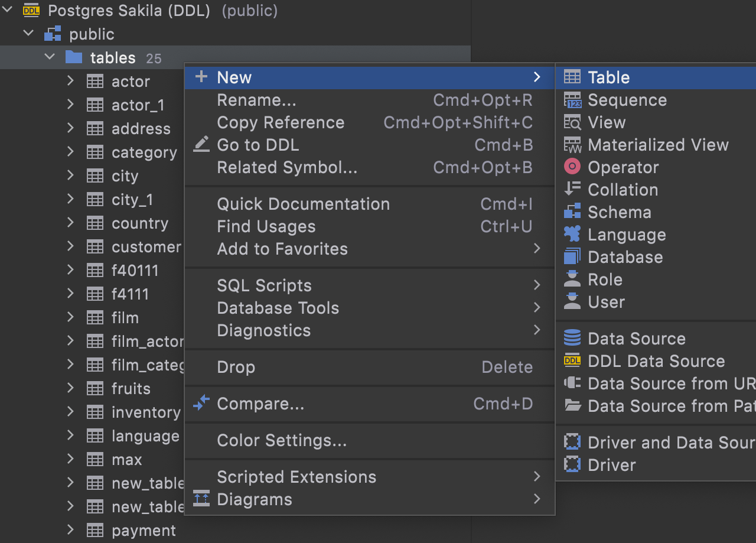Select Drop from the context menu
756x543 pixels.
236,367
